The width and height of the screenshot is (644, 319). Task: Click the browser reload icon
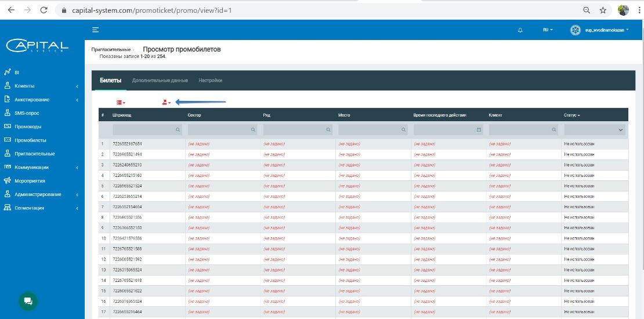[x=44, y=10]
